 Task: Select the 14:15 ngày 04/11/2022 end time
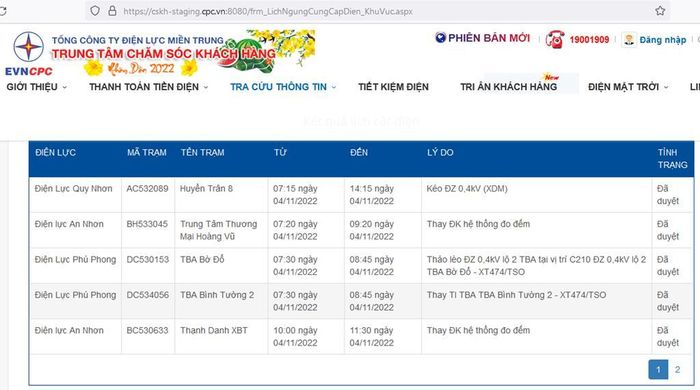[371, 195]
